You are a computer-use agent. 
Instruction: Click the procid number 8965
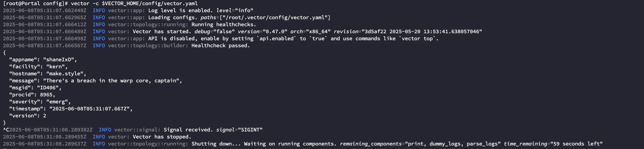[46, 95]
